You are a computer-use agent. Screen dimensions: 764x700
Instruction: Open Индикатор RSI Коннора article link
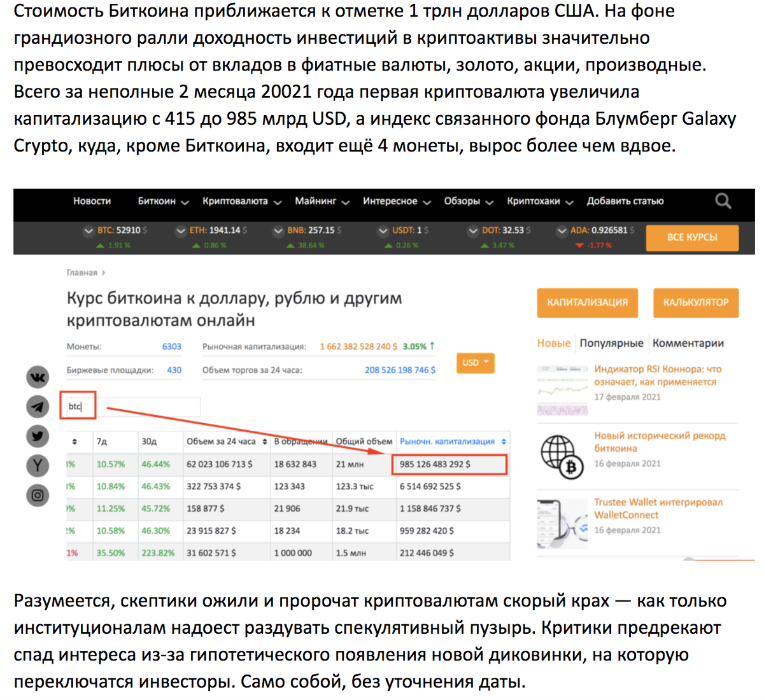(658, 375)
